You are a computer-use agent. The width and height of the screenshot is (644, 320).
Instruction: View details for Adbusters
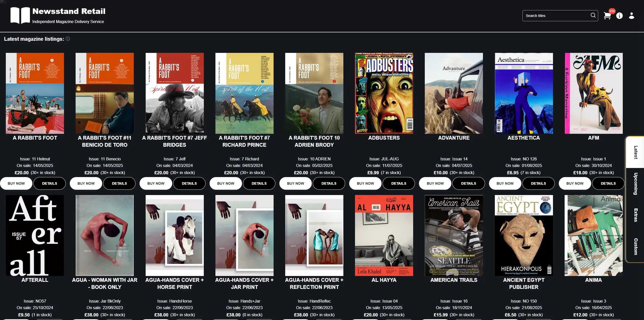coord(398,183)
